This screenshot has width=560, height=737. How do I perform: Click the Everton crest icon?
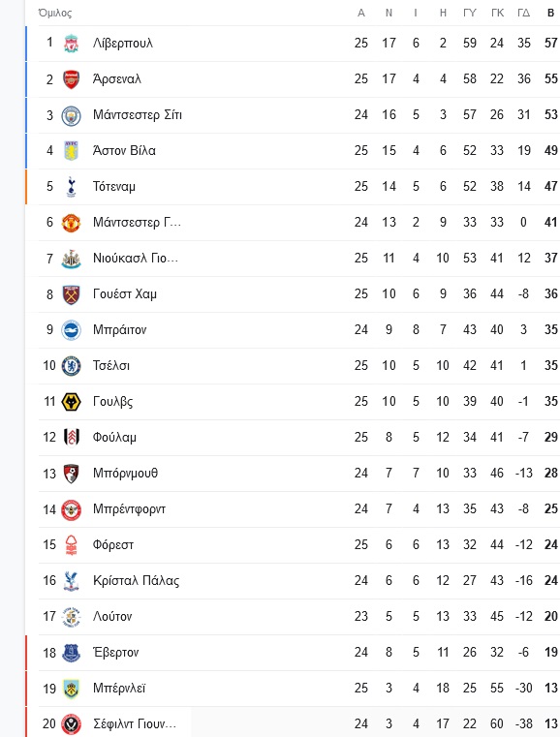tap(71, 653)
